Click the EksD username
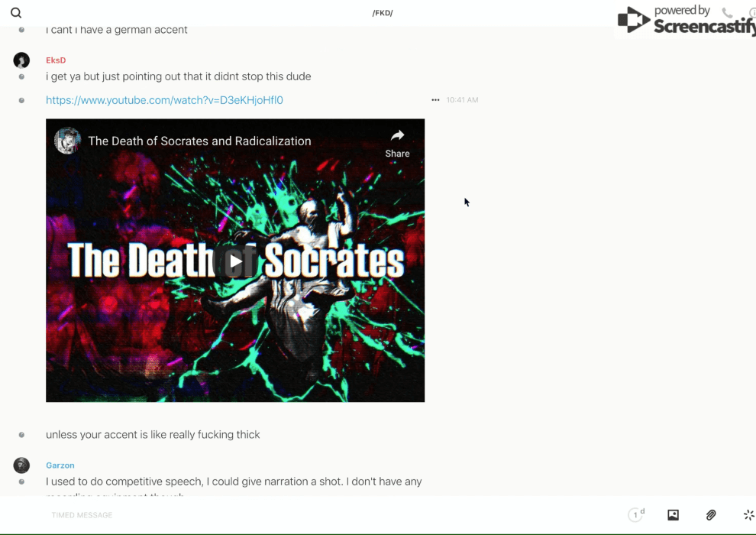The image size is (756, 535). 56,60
